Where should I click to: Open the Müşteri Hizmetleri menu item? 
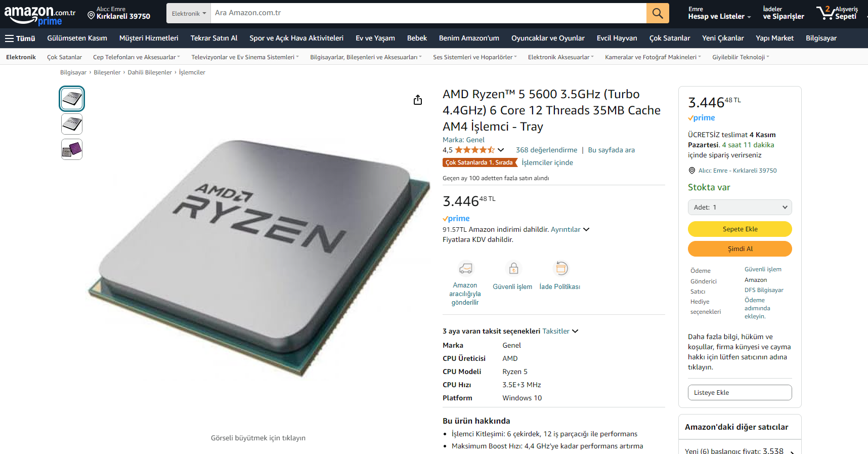click(149, 38)
